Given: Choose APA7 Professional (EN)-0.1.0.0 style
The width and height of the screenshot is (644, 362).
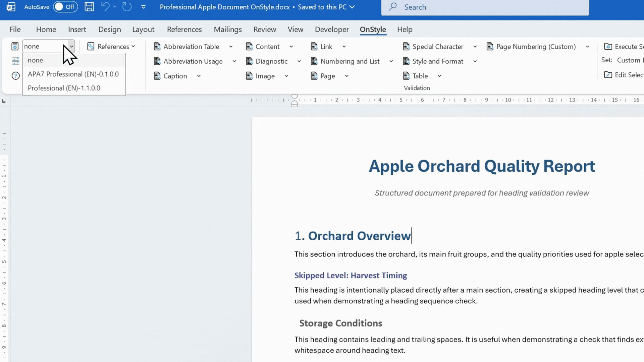Looking at the screenshot, I should click(74, 74).
